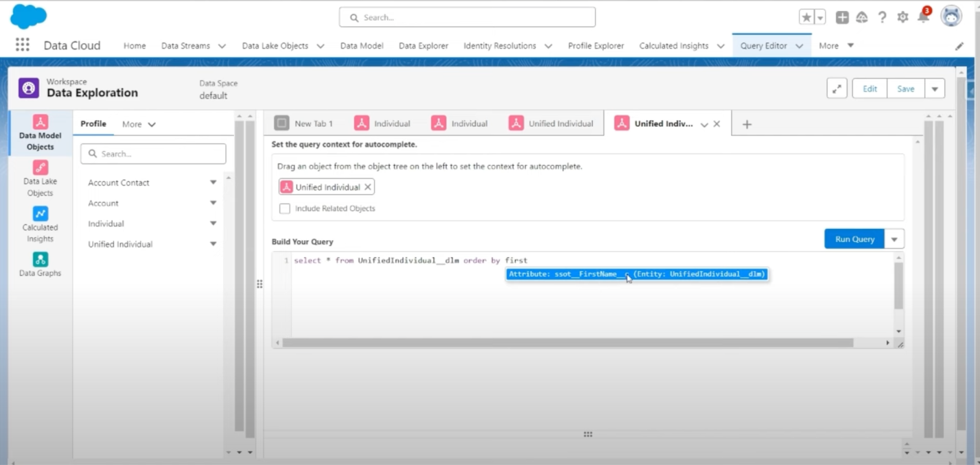Screen dimensions: 980x465
Task: Open the notifications bell
Action: point(923,16)
